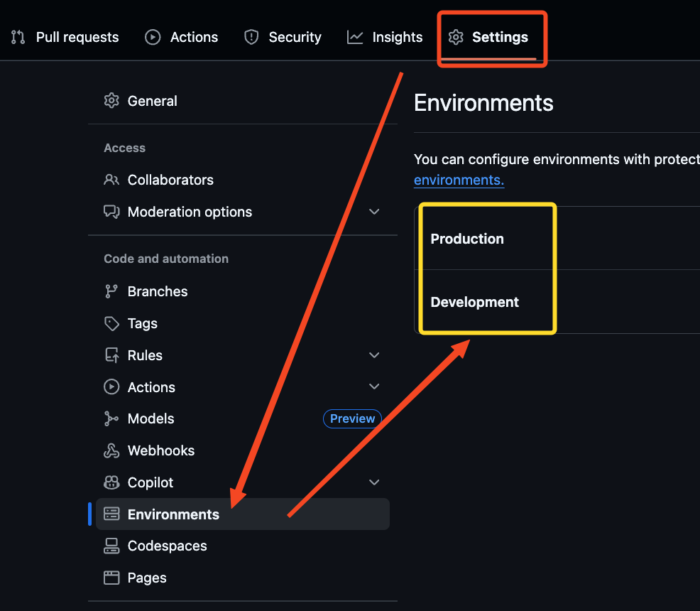Open the Development environment
This screenshot has width=700, height=611.
(x=474, y=302)
